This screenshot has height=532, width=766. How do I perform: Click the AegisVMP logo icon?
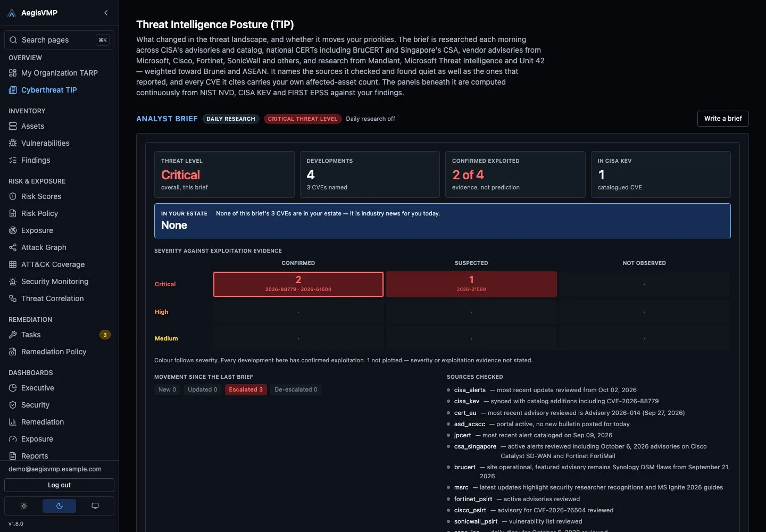pos(12,13)
